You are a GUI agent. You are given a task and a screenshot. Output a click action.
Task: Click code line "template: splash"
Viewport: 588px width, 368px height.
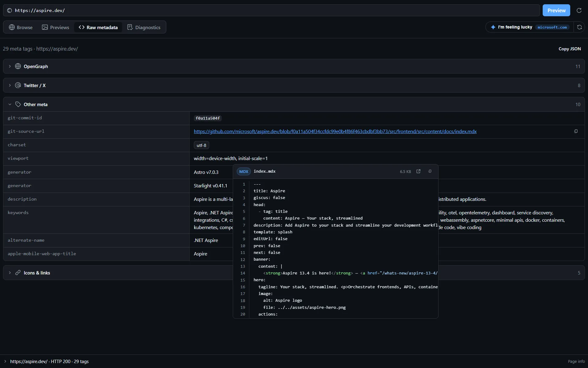point(273,232)
